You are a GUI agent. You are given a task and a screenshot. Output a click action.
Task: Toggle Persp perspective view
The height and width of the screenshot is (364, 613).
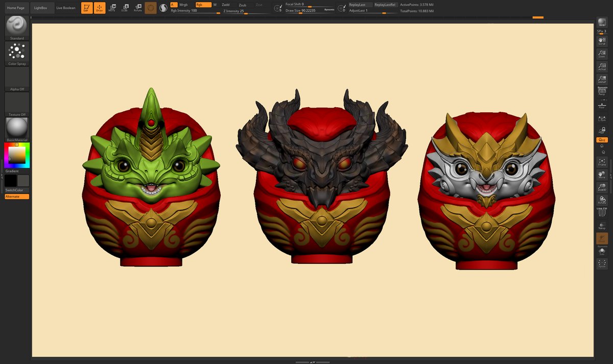pyautogui.click(x=601, y=92)
